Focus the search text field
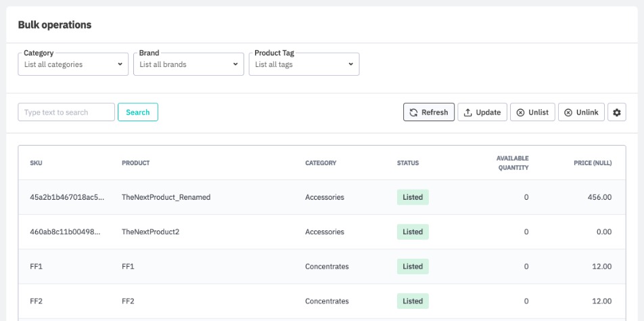Image resolution: width=644 pixels, height=321 pixels. [66, 112]
